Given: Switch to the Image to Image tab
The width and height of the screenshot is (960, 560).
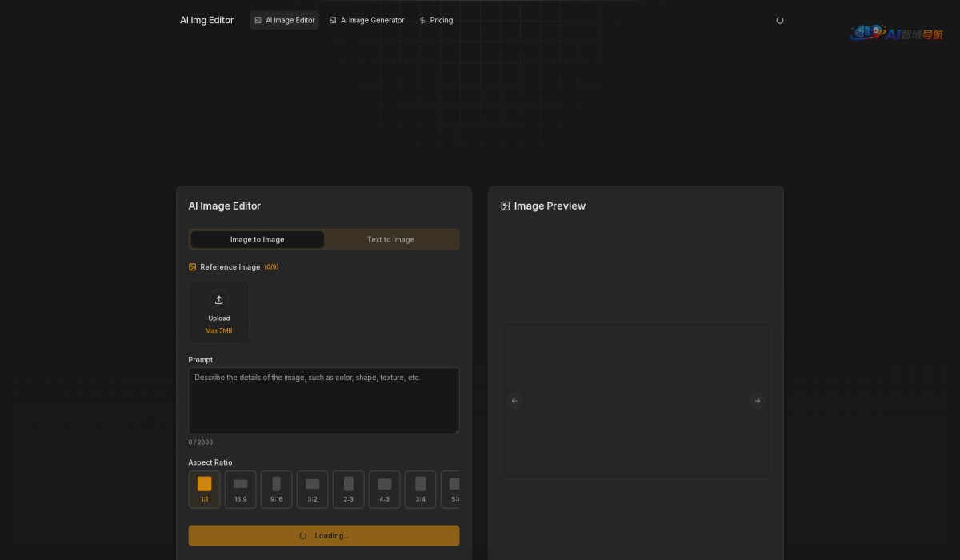Looking at the screenshot, I should click(257, 239).
